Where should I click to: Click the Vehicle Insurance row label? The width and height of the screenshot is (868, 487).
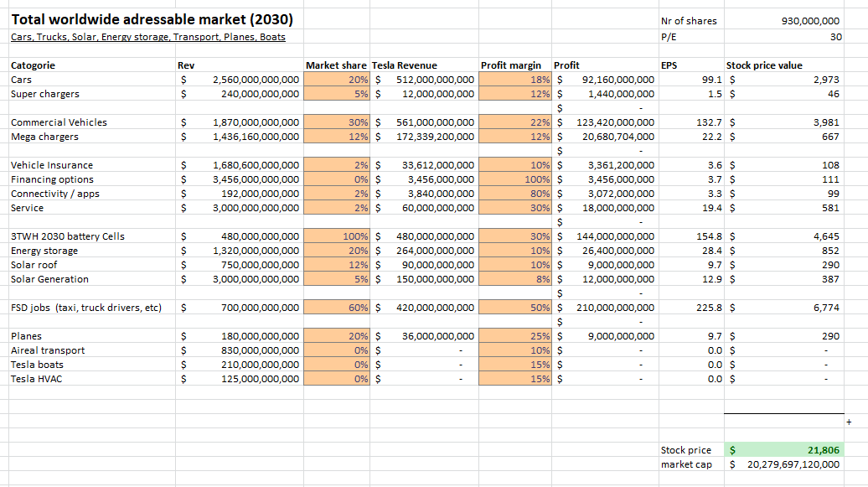[52, 165]
